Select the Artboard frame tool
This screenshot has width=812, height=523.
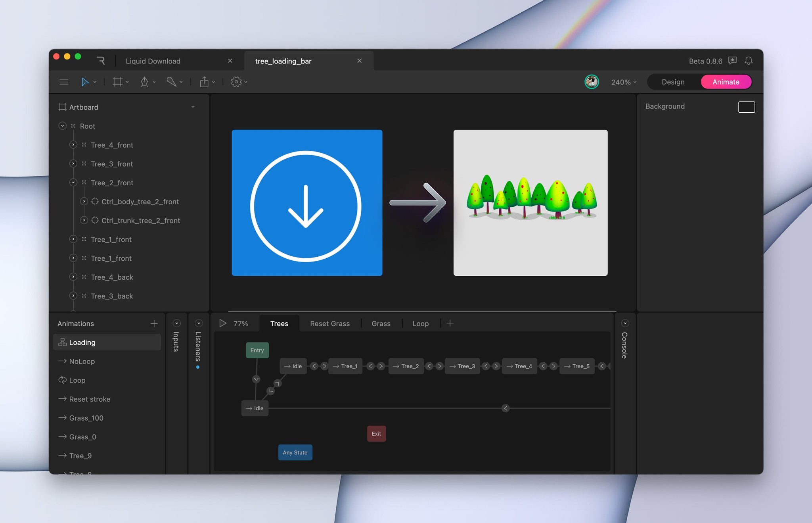[x=117, y=82]
